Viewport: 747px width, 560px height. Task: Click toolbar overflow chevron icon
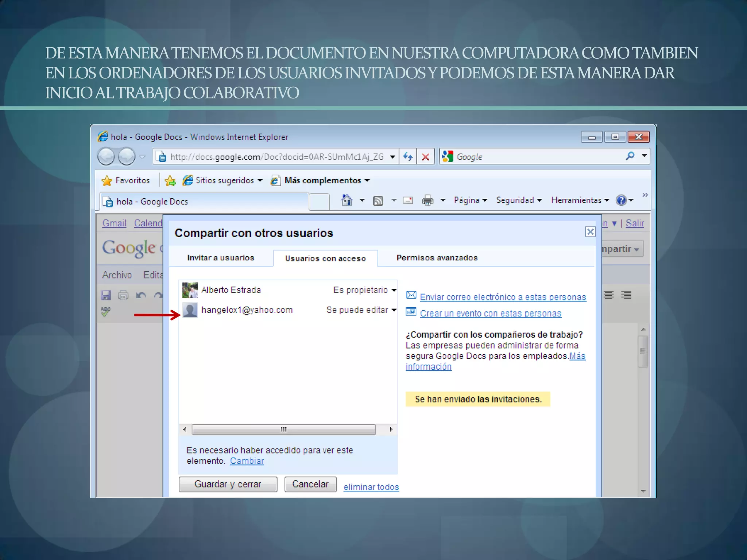click(x=645, y=195)
